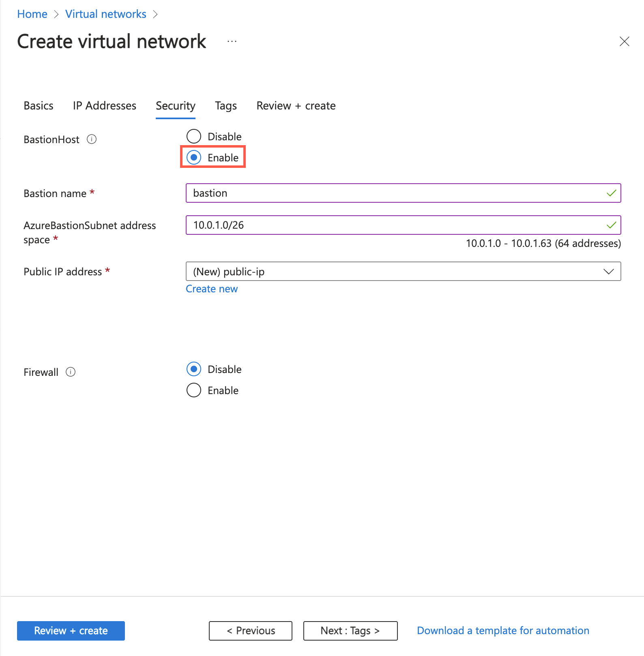Click the Firewall info icon
644x656 pixels.
[71, 372]
